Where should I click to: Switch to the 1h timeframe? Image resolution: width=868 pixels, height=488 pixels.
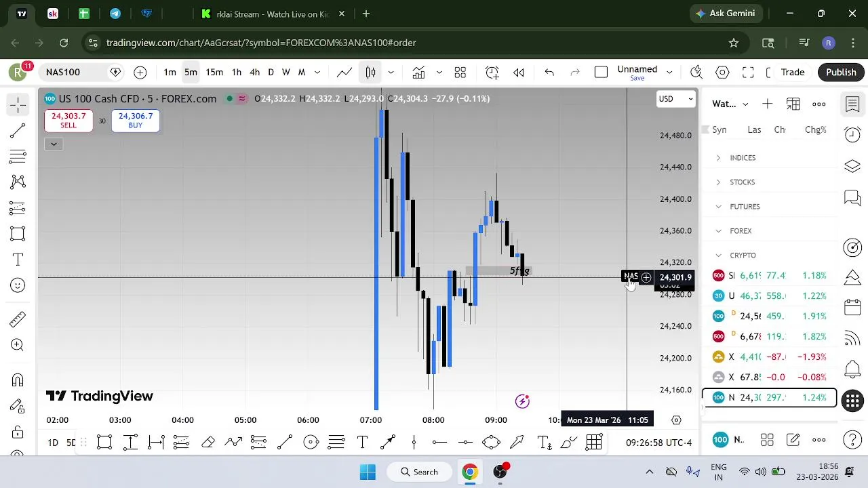pos(236,73)
